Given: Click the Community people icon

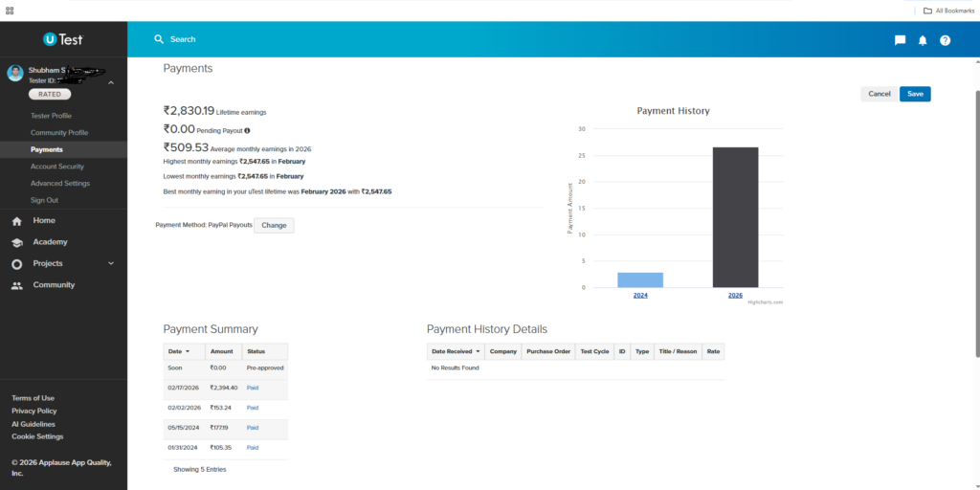Looking at the screenshot, I should click(x=17, y=285).
